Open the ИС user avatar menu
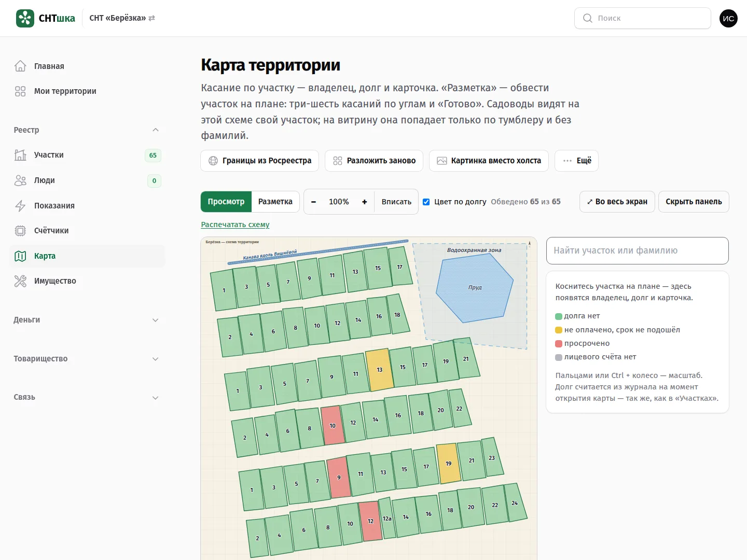The image size is (747, 560). tap(728, 18)
